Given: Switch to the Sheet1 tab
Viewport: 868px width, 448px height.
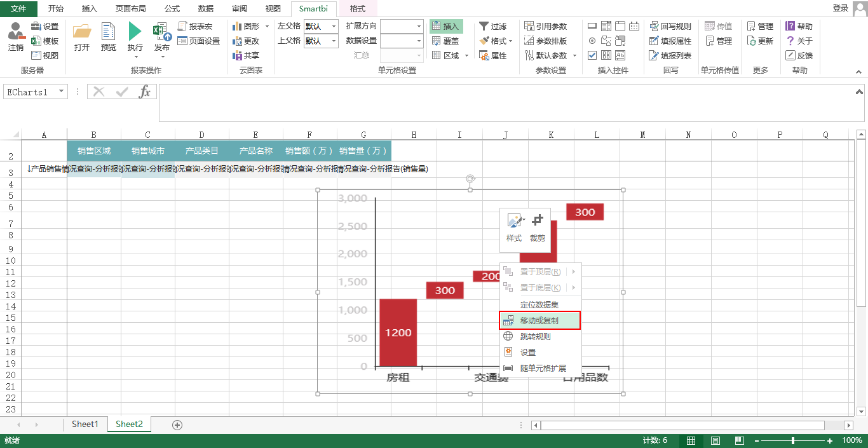Looking at the screenshot, I should pos(85,424).
